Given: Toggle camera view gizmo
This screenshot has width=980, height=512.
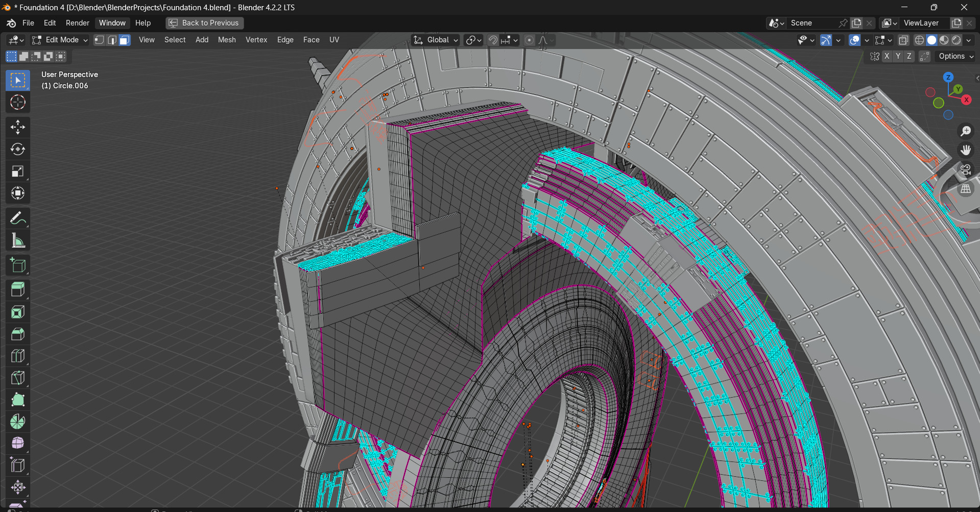Looking at the screenshot, I should [x=966, y=169].
